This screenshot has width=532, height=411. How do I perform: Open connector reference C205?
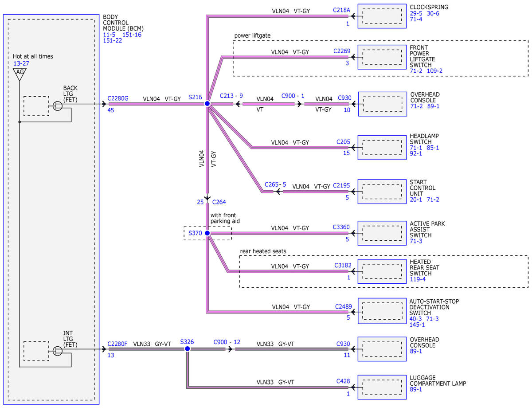[344, 142]
